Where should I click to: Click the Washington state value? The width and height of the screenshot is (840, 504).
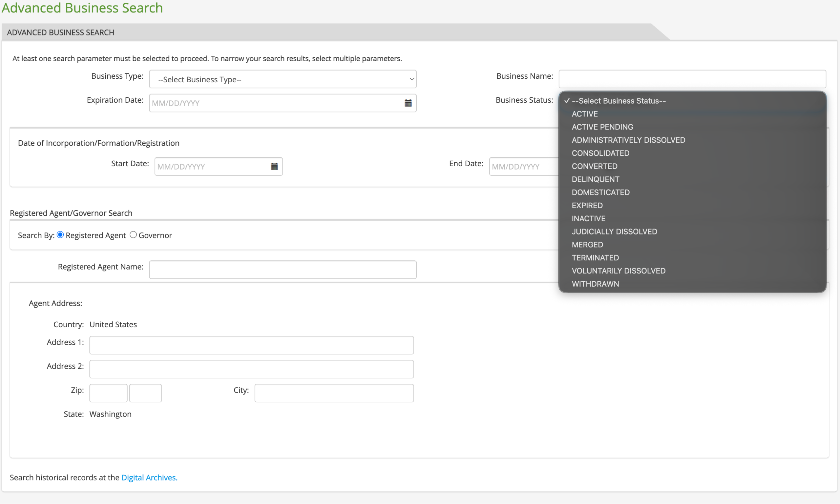click(x=111, y=414)
